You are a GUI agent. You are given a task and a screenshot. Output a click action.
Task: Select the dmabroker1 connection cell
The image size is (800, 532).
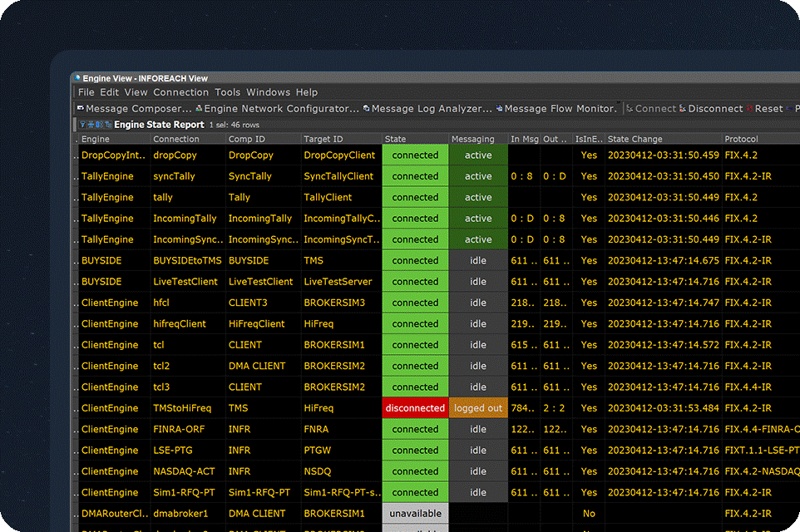point(188,514)
